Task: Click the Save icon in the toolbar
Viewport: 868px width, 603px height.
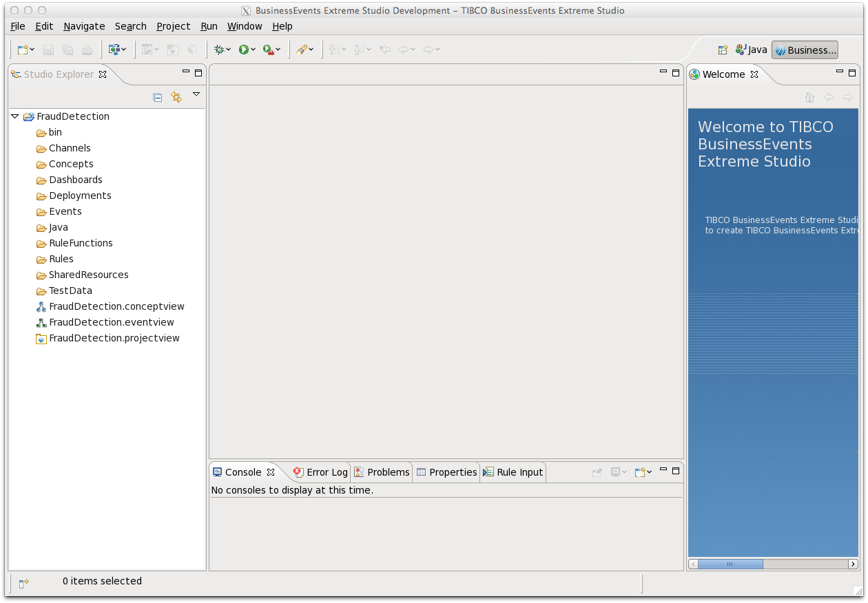Action: [x=49, y=50]
